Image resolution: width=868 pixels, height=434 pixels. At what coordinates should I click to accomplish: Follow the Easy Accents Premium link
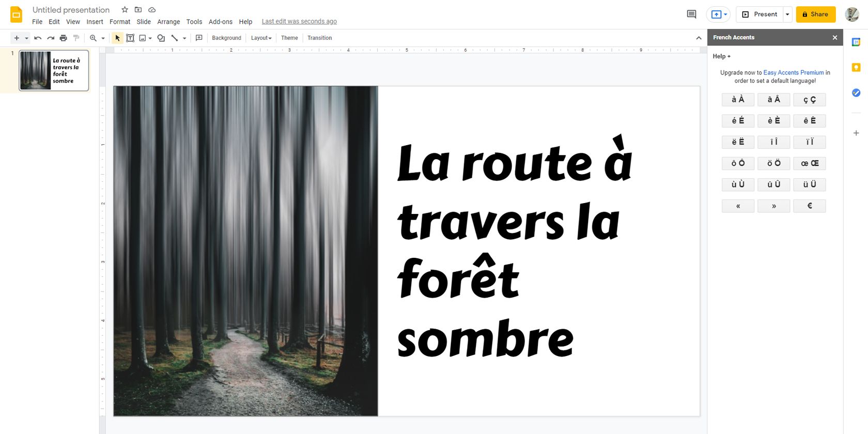pos(793,73)
